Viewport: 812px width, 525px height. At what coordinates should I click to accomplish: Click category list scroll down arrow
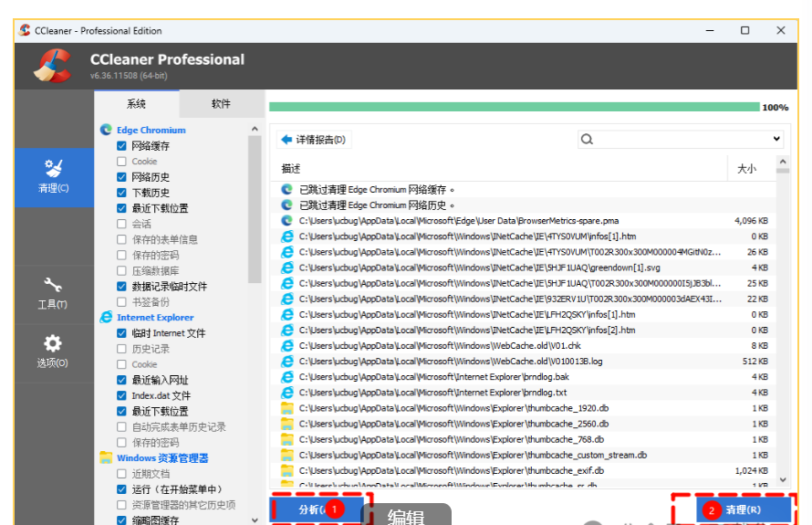255,520
